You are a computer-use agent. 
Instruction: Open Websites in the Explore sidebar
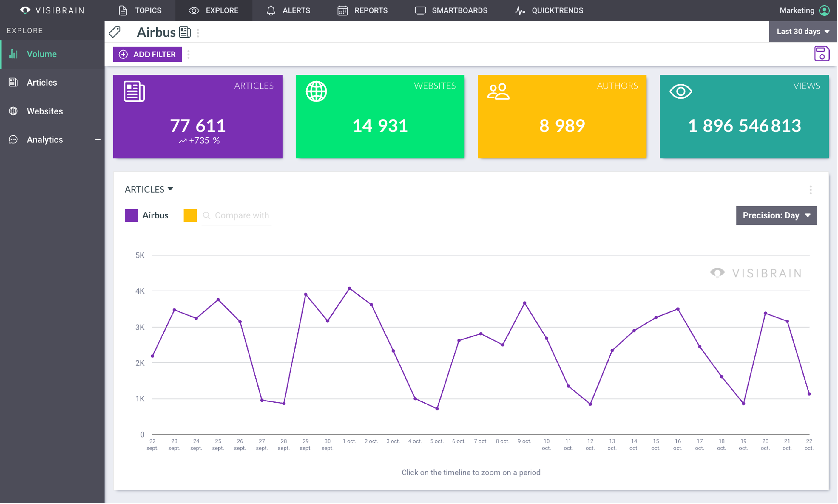(x=44, y=111)
